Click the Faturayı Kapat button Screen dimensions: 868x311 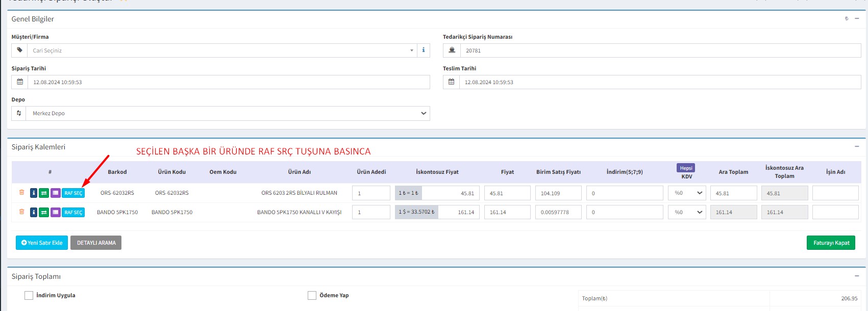(x=831, y=243)
